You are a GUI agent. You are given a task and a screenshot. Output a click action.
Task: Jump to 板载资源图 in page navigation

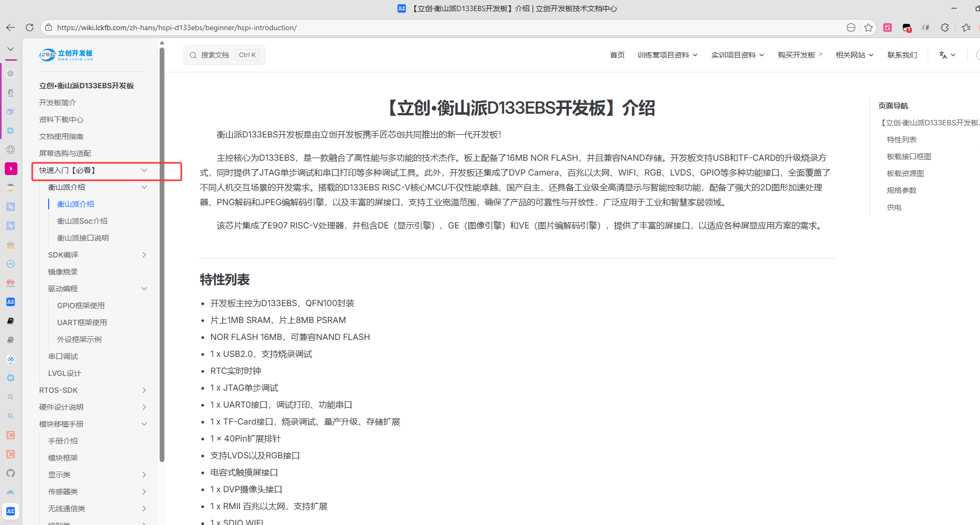[905, 173]
